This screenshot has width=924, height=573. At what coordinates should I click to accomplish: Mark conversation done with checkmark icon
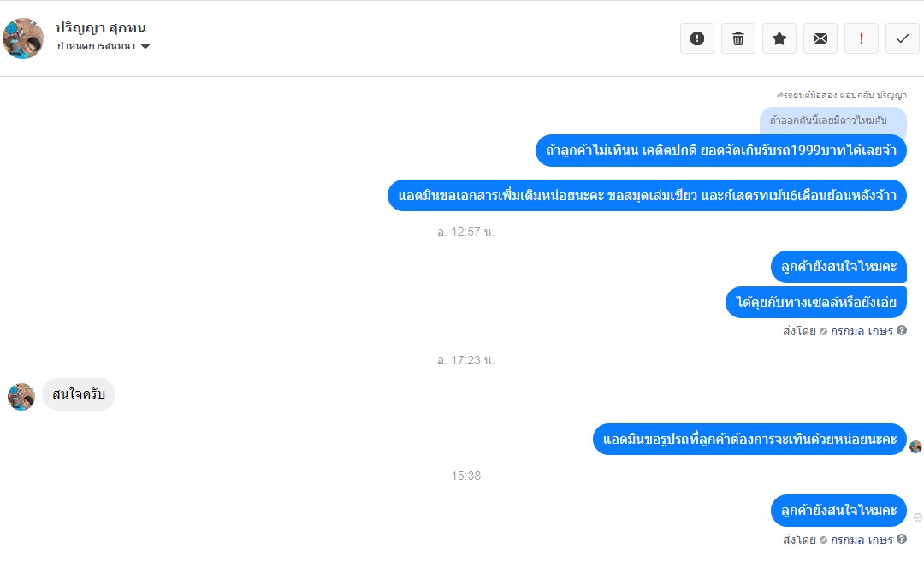[903, 38]
